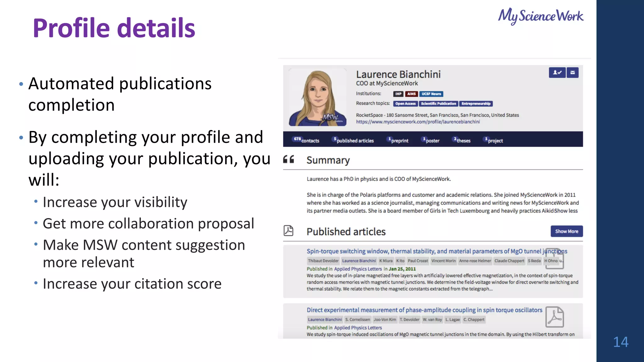Click the H Ohno author tag
The height and width of the screenshot is (362, 644).
[551, 261]
